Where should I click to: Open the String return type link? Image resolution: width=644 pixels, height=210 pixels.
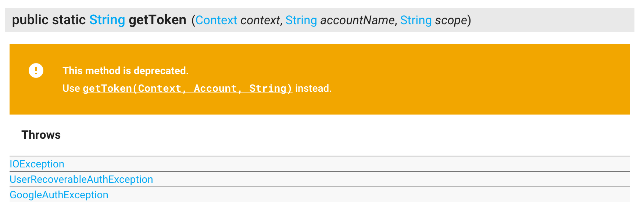(x=107, y=20)
